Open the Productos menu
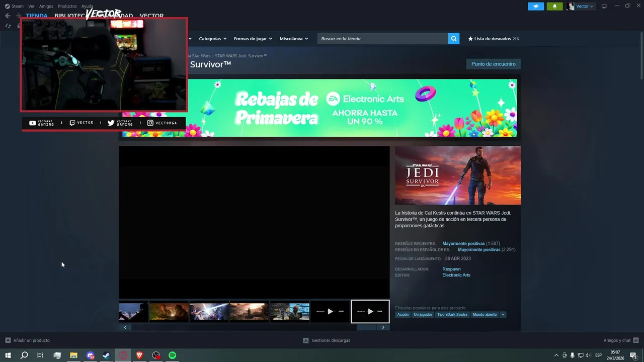The height and width of the screenshot is (362, 644). pos(67,6)
